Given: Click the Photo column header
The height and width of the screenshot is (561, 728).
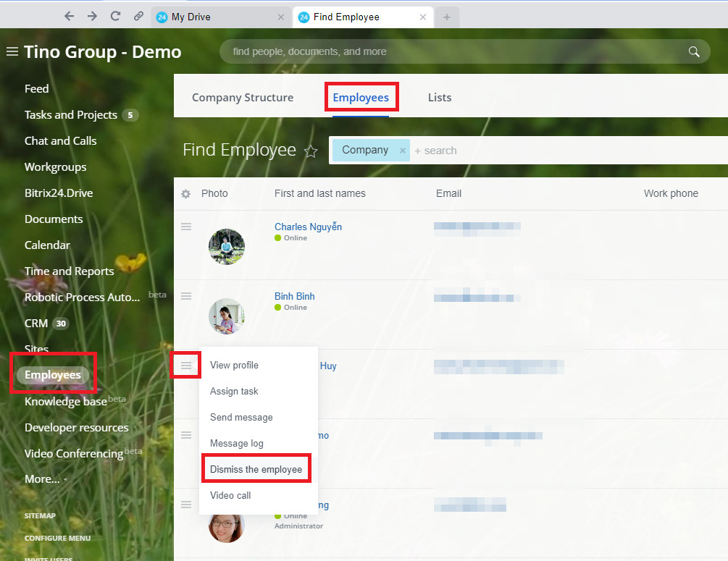Looking at the screenshot, I should pos(214,193).
